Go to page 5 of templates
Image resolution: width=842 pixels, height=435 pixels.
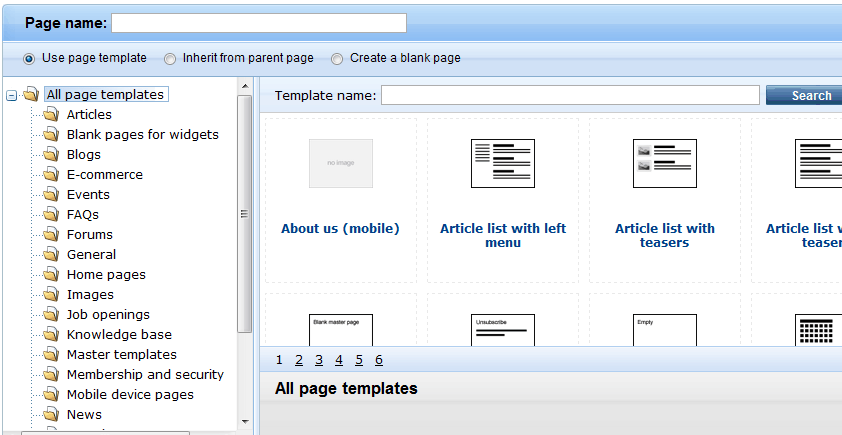pos(359,360)
